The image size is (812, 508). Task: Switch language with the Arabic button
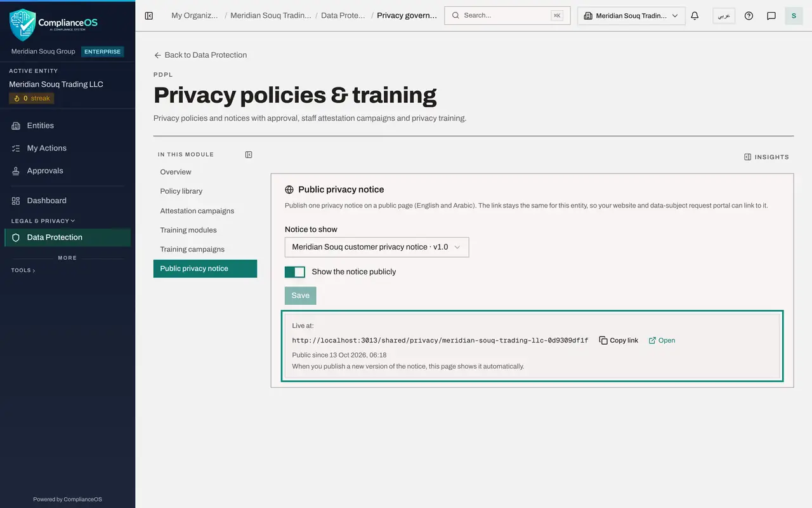point(724,16)
